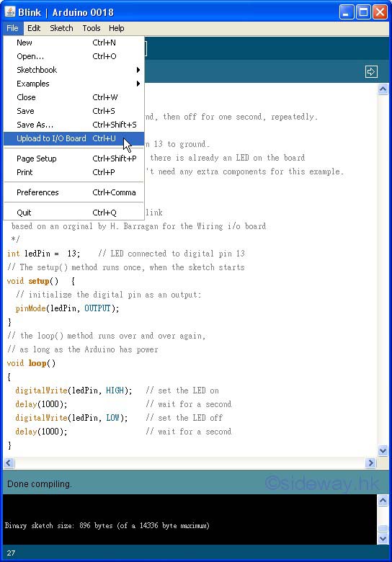Open the Tools menu
392x562 pixels.
(92, 28)
